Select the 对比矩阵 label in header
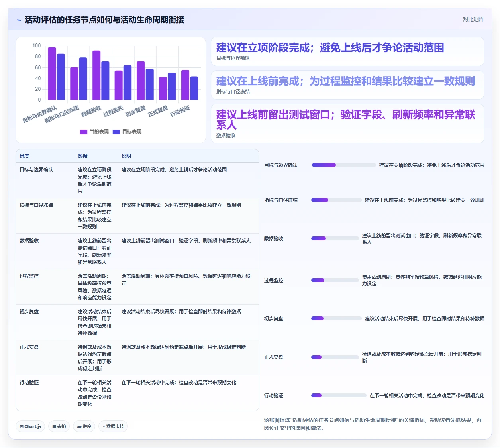 click(473, 19)
